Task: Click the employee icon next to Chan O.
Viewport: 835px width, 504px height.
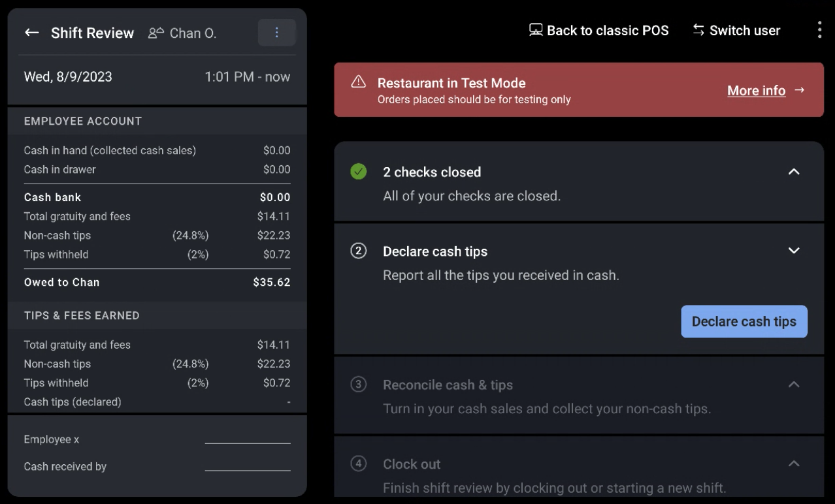Action: pyautogui.click(x=156, y=33)
